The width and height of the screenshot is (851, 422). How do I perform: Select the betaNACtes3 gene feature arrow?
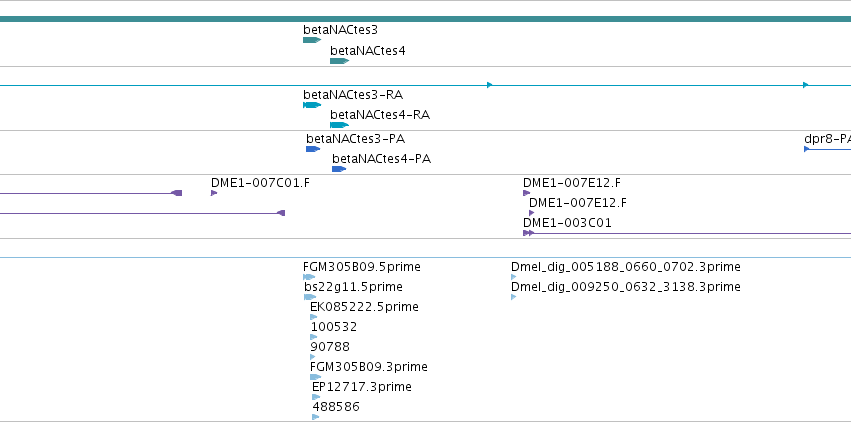coord(312,40)
